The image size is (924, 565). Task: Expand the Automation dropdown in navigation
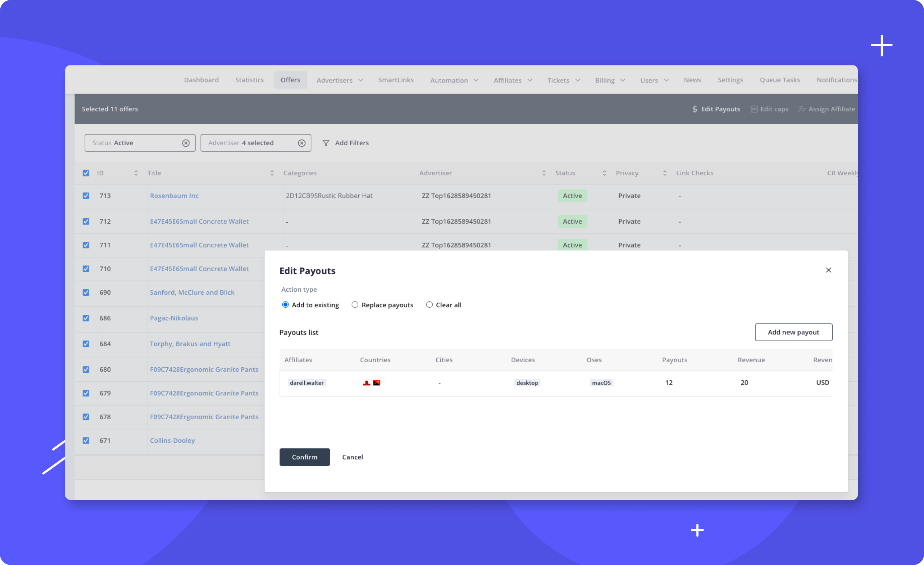click(x=454, y=80)
